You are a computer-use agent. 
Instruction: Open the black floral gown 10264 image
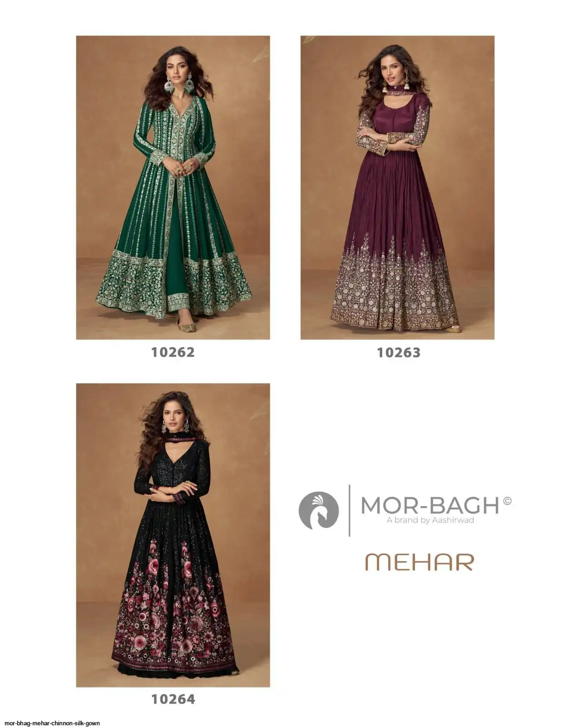pos(173,535)
